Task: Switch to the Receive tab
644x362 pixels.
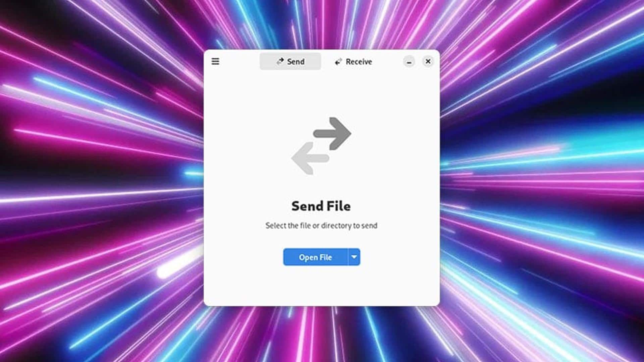Action: (353, 62)
